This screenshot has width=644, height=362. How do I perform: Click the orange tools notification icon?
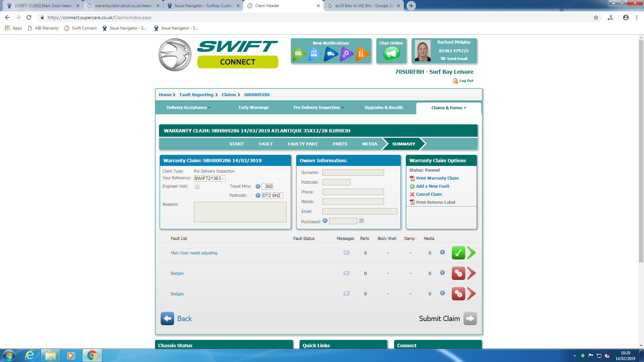tap(362, 54)
